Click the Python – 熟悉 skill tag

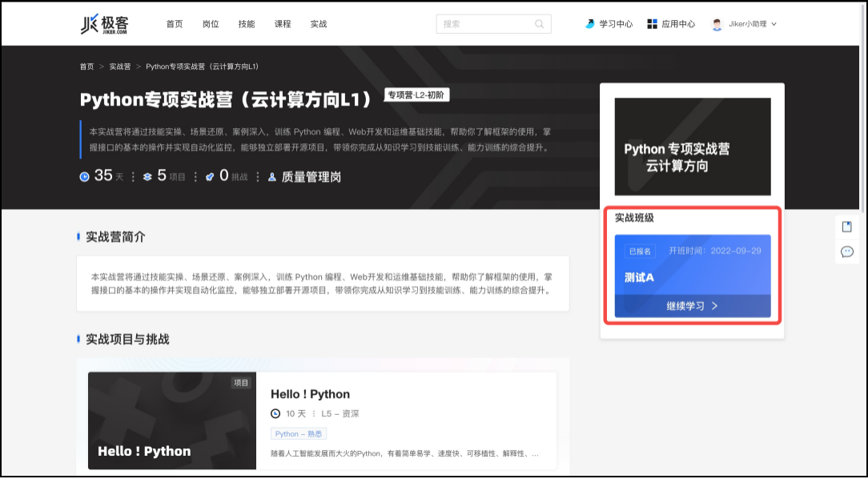(x=299, y=433)
